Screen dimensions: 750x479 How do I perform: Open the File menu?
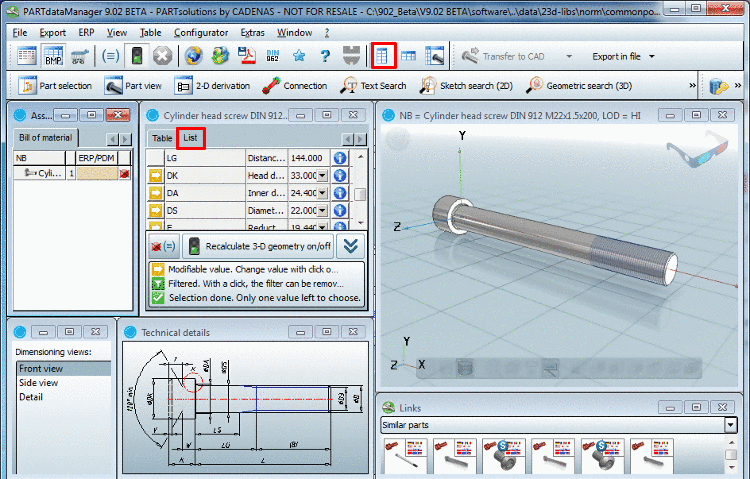pyautogui.click(x=20, y=33)
